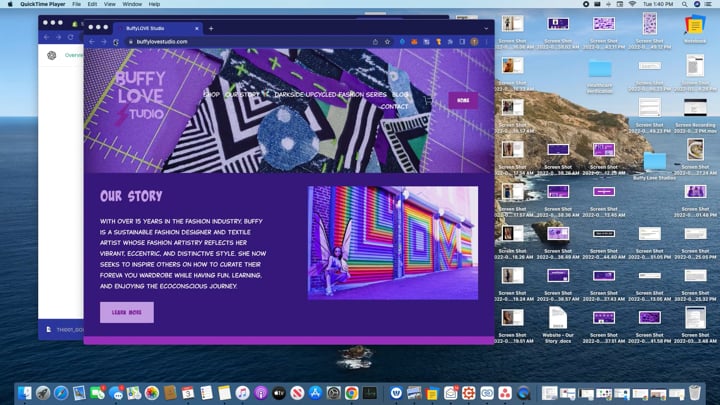Open Podcasts from the Dock
Viewport: 720px width, 405px height.
pyautogui.click(x=260, y=393)
